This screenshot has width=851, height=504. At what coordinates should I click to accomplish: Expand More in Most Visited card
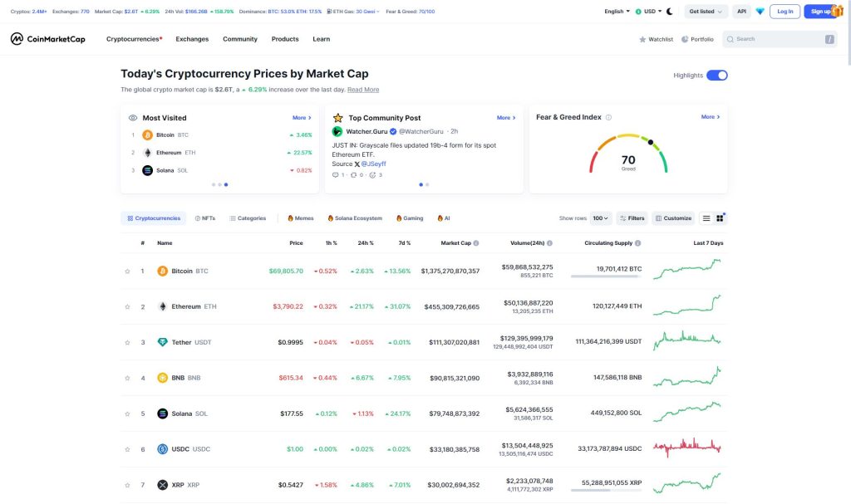coord(302,118)
